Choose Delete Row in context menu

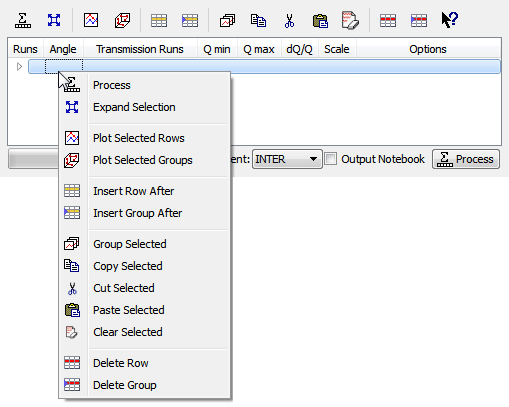[145, 363]
